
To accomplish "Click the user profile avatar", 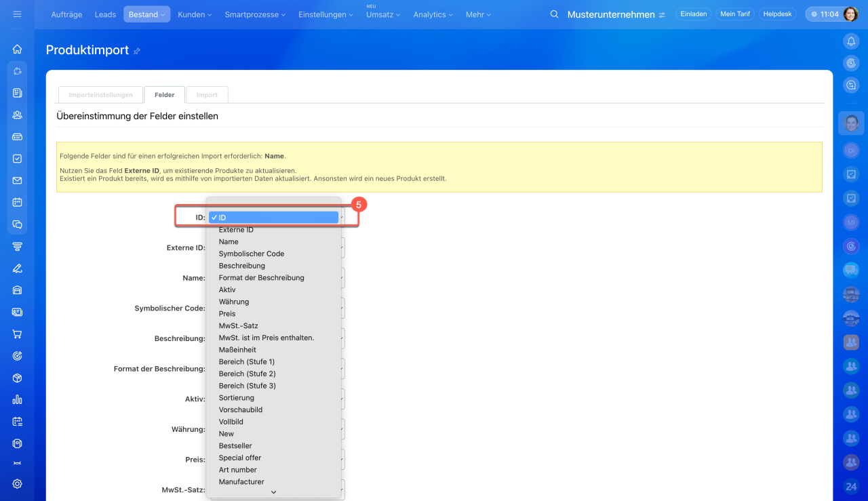I will tap(850, 14).
